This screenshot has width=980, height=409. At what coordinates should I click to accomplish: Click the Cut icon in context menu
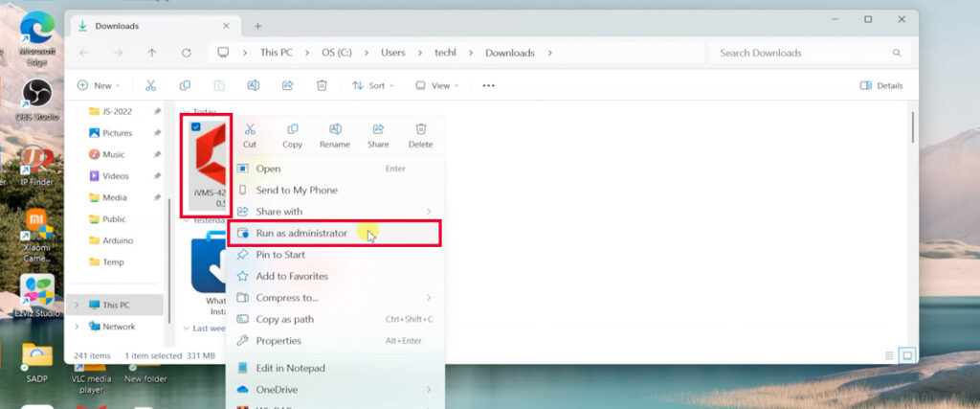coord(250,129)
